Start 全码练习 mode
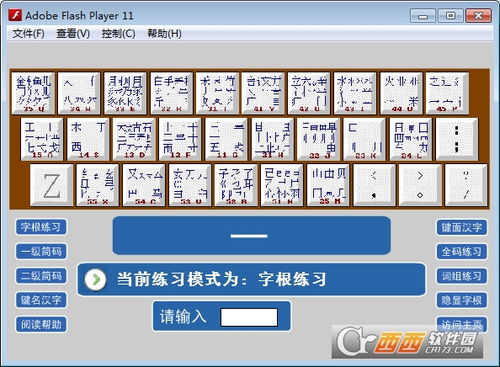This screenshot has height=367, width=500. [x=462, y=252]
